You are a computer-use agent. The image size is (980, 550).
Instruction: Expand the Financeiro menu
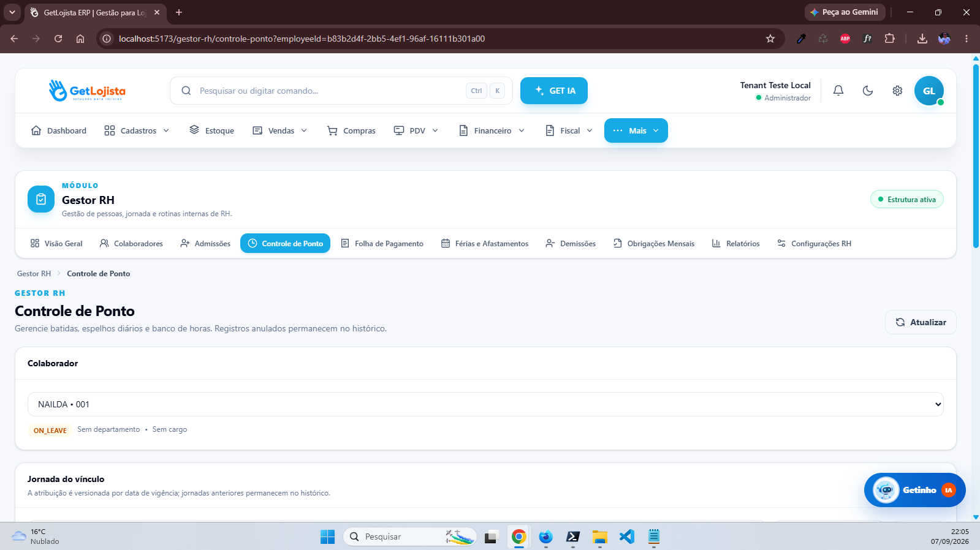[492, 130]
